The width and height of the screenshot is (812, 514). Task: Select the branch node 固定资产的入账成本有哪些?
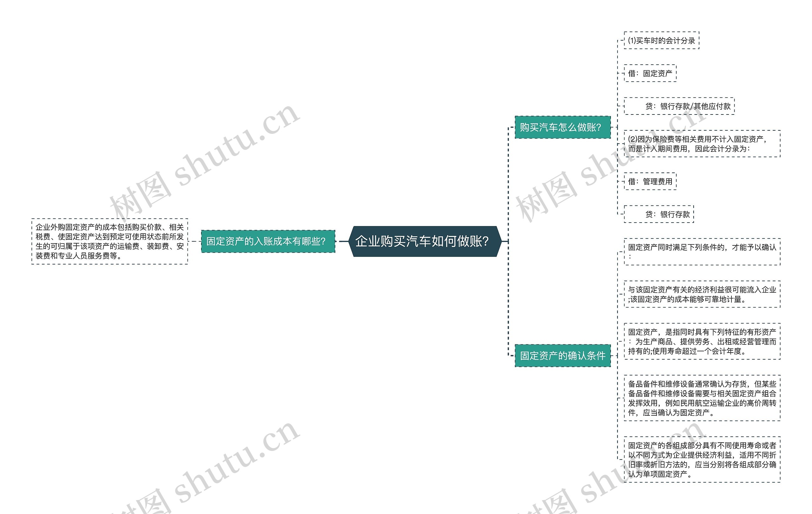pos(268,241)
